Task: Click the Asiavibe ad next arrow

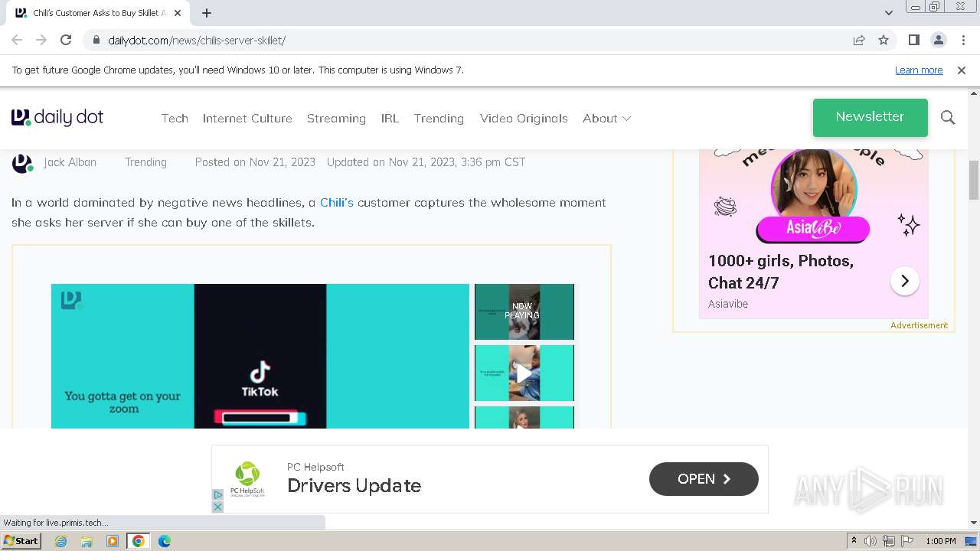Action: pyautogui.click(x=904, y=281)
